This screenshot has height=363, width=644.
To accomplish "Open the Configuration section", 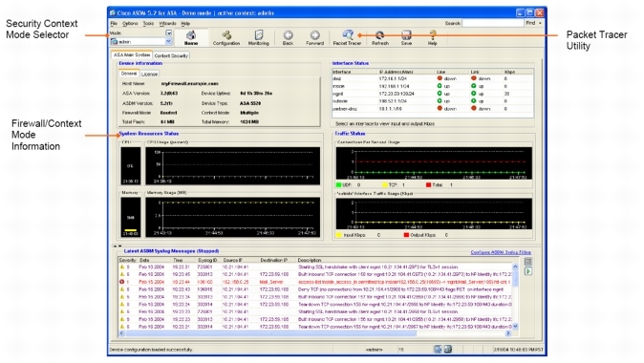I will pyautogui.click(x=226, y=38).
